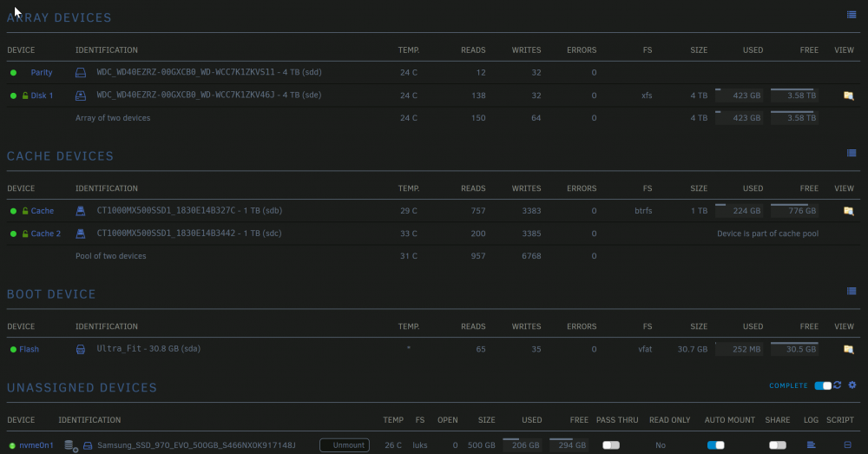Open the nvme0n1 script editor icon
Viewport: 868px width, 454px height.
(x=847, y=444)
